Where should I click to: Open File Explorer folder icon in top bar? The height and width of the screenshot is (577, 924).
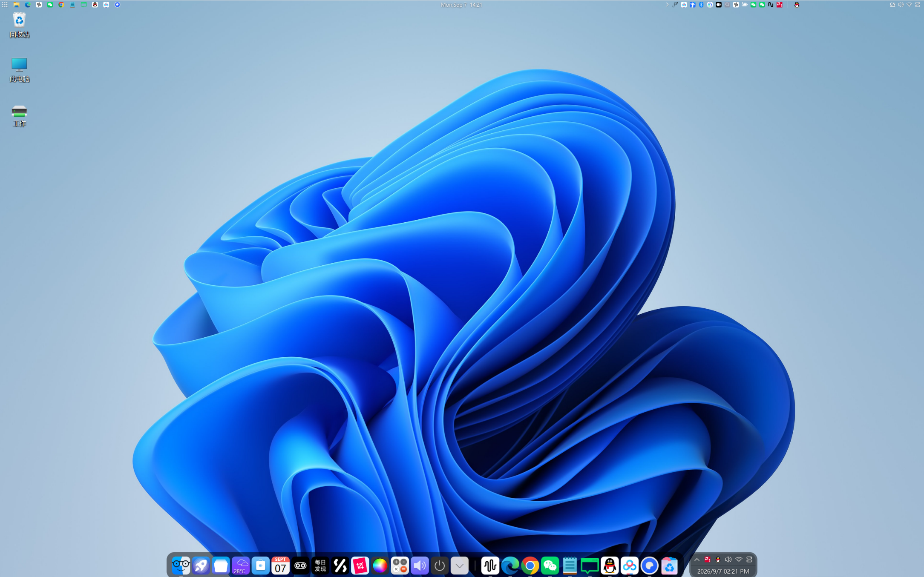(16, 5)
